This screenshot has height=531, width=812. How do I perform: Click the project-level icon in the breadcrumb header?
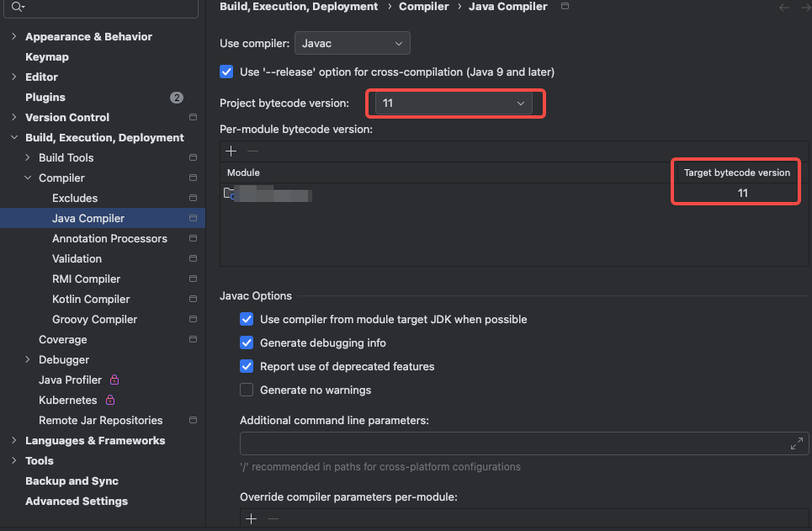click(565, 6)
